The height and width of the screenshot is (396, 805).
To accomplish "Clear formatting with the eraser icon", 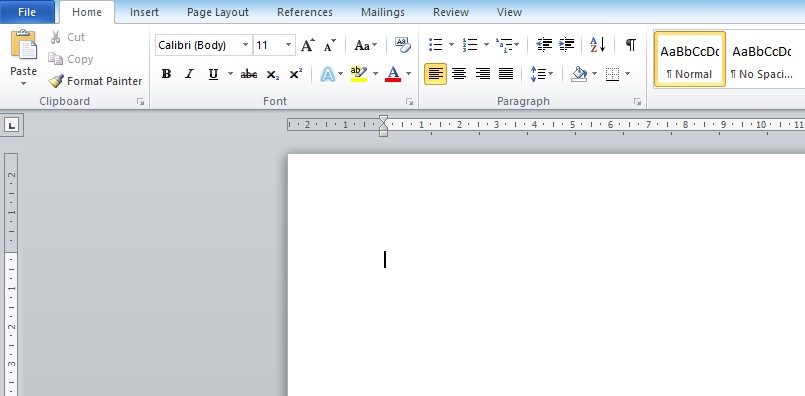I will click(403, 45).
